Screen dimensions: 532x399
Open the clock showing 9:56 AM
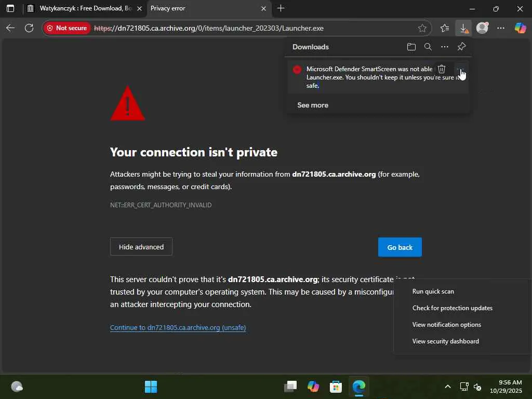(x=506, y=387)
